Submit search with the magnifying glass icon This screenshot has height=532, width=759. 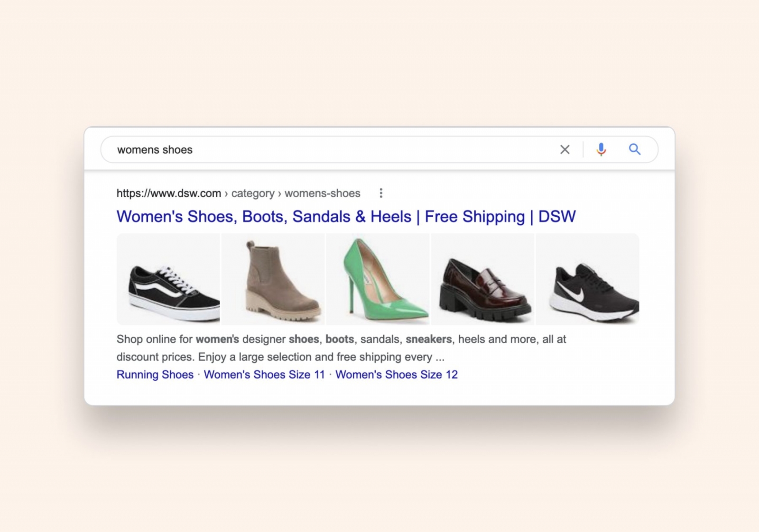[x=635, y=150]
